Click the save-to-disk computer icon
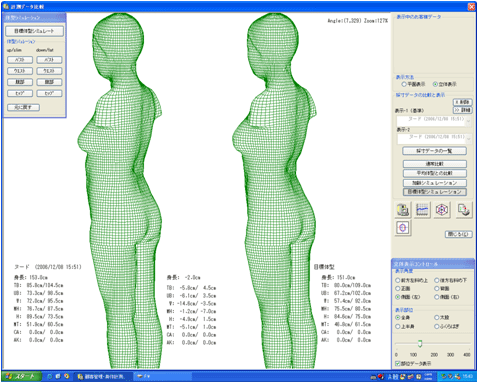This screenshot has height=383, width=478. 403,210
